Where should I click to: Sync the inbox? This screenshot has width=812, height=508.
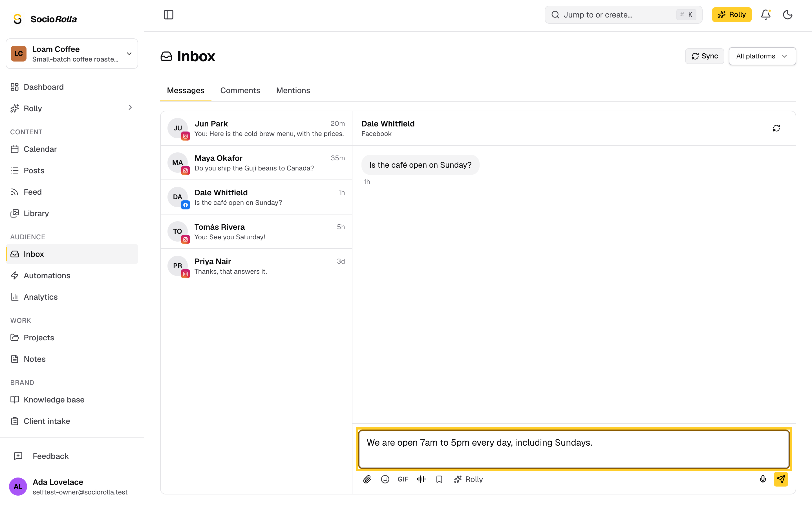[x=705, y=56]
